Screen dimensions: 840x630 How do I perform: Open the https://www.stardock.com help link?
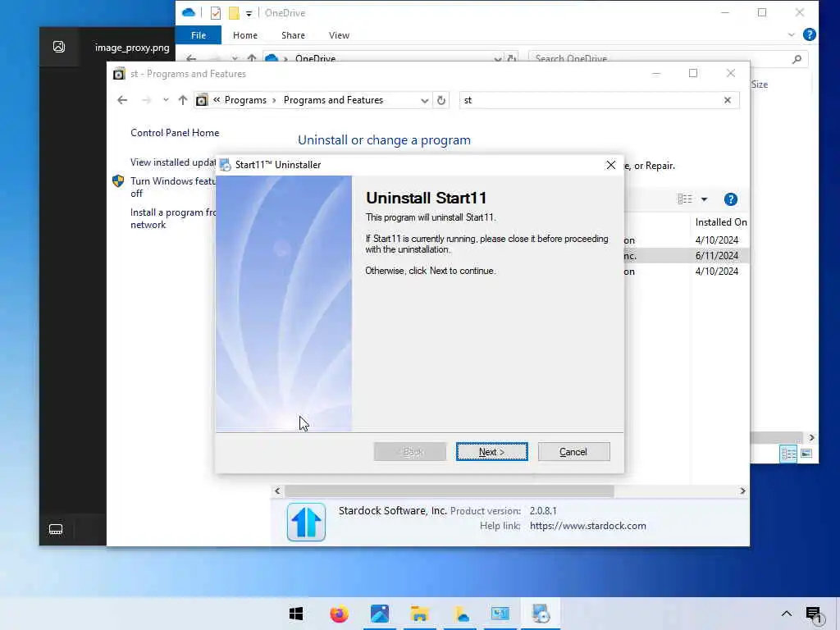(x=587, y=526)
